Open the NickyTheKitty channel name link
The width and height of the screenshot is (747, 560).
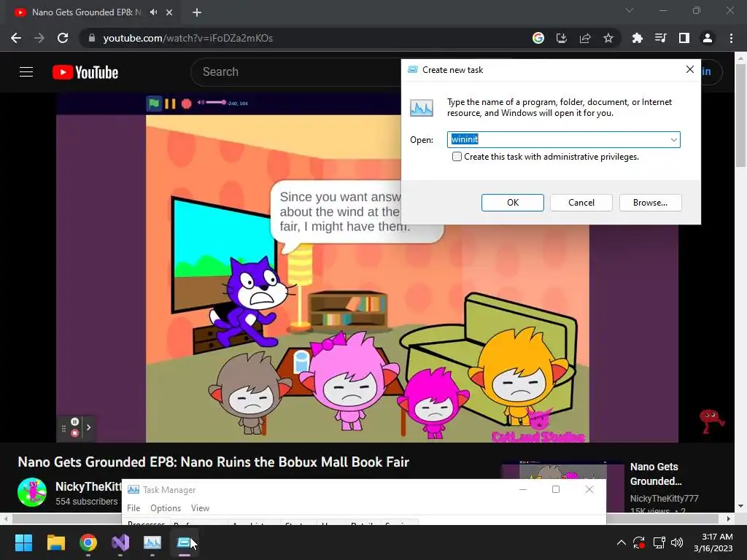click(88, 486)
